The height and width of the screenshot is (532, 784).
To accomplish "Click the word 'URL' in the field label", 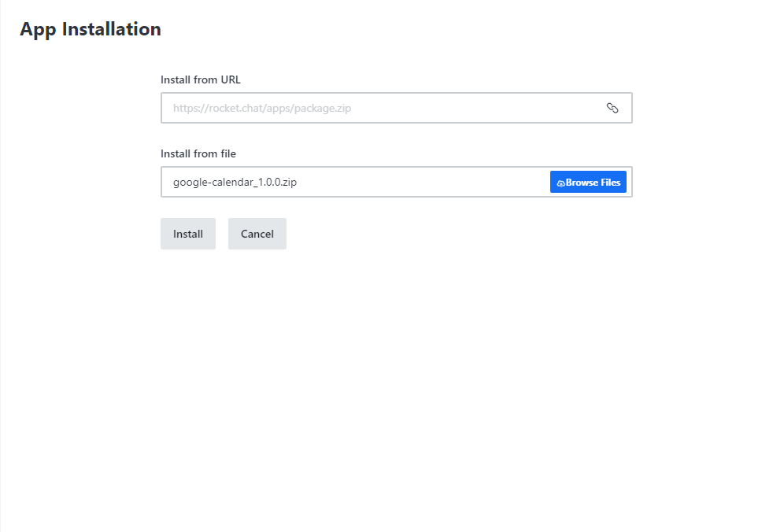I will pyautogui.click(x=231, y=79).
